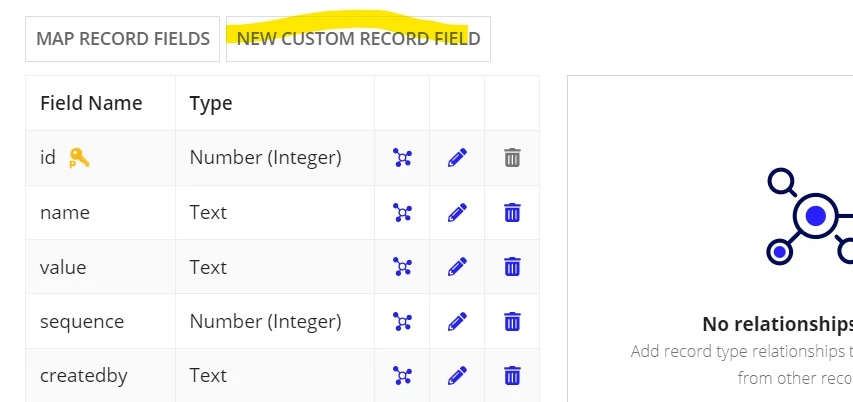Open relationships icon for id field
This screenshot has width=853, height=402.
click(x=403, y=158)
